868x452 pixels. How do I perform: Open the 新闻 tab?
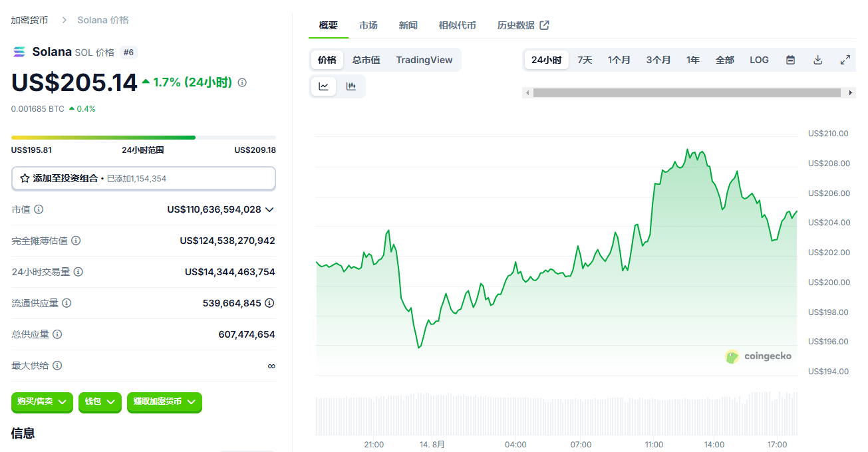click(408, 25)
